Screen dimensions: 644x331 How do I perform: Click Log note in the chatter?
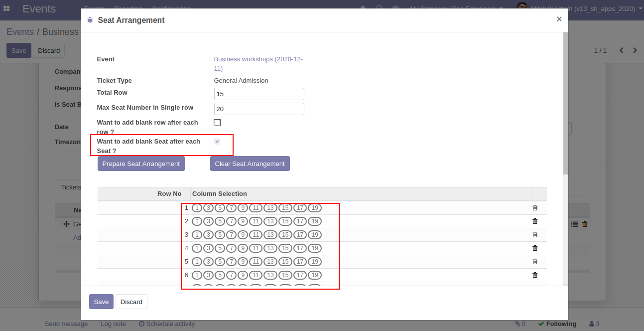point(113,324)
